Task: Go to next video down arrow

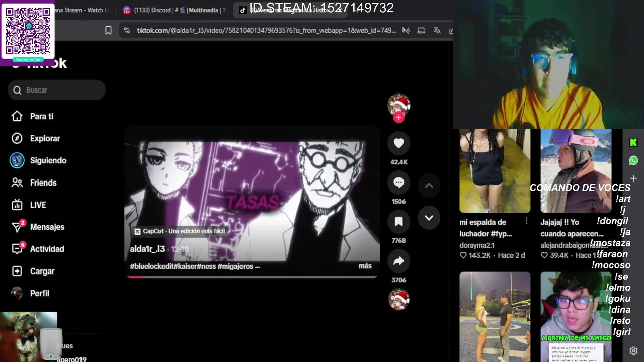Action: (429, 218)
